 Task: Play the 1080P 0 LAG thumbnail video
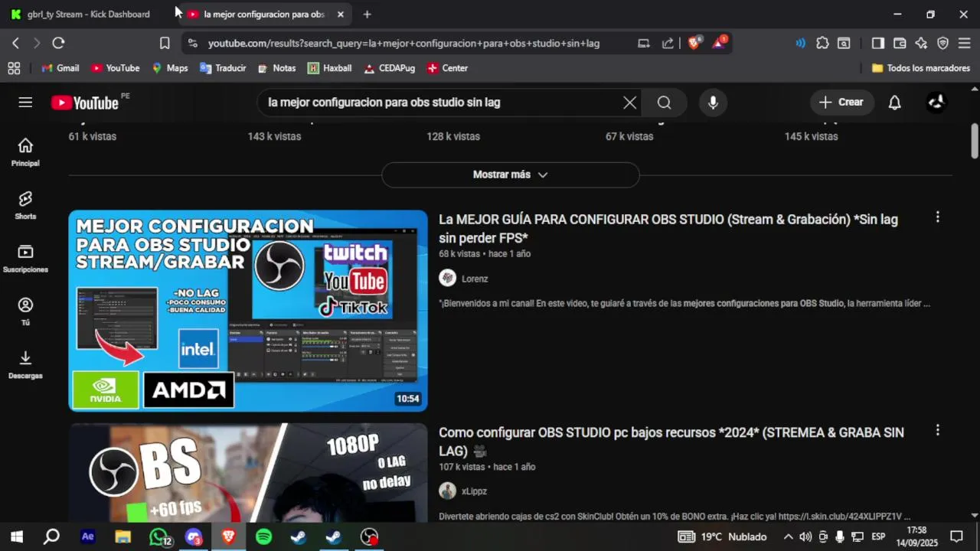point(248,473)
